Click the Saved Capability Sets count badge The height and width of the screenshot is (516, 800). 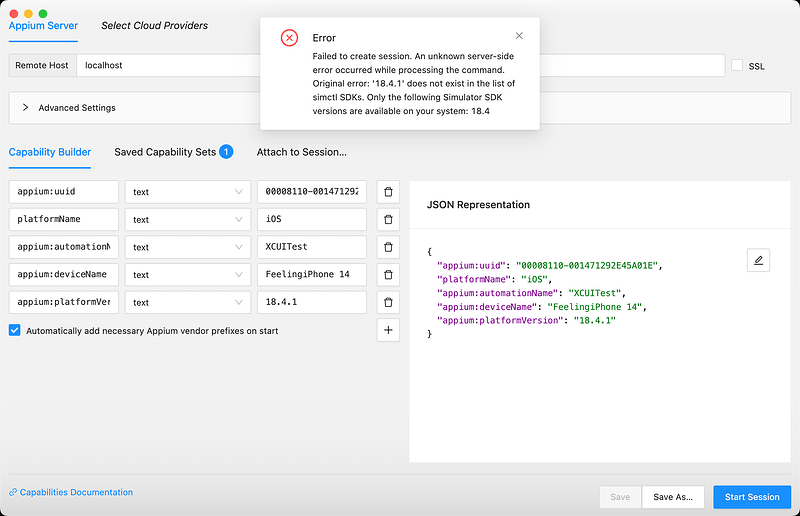click(226, 152)
